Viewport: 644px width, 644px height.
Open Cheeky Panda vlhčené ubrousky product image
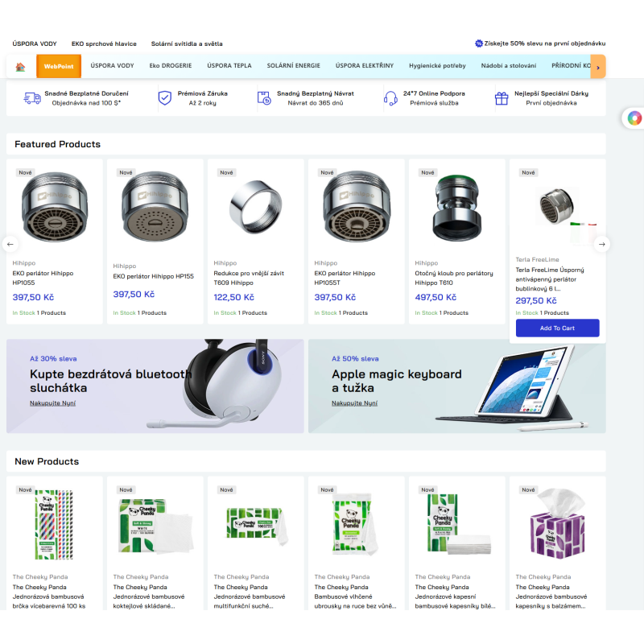[x=354, y=525]
